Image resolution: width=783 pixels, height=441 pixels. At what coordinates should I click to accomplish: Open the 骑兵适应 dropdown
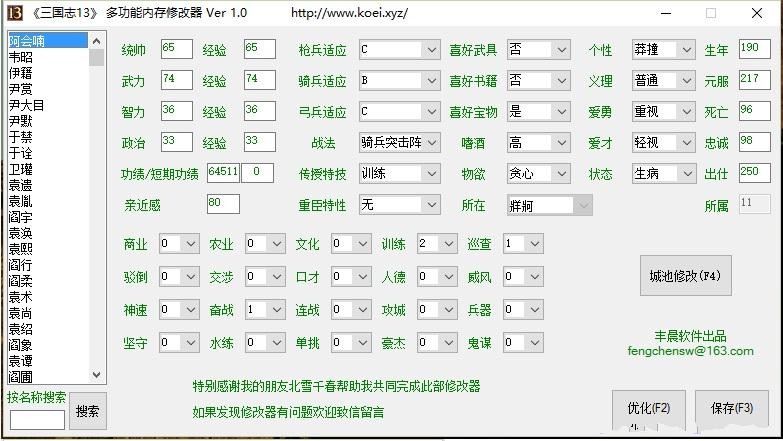click(x=399, y=81)
